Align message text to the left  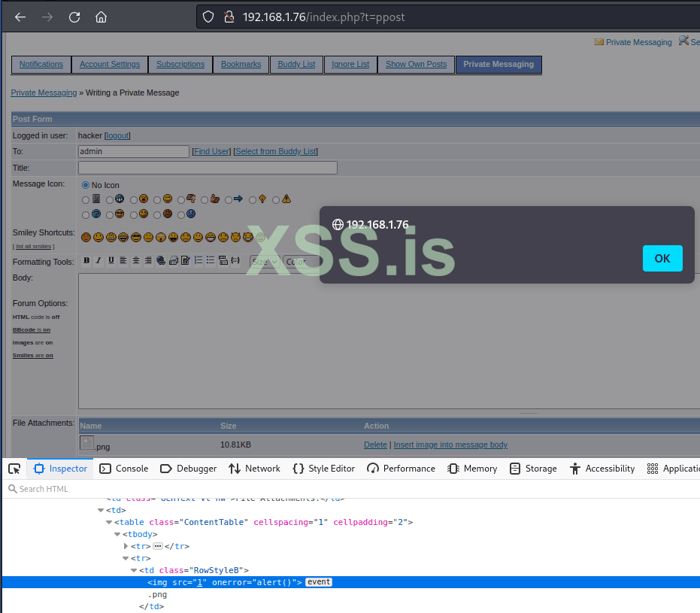point(123,261)
